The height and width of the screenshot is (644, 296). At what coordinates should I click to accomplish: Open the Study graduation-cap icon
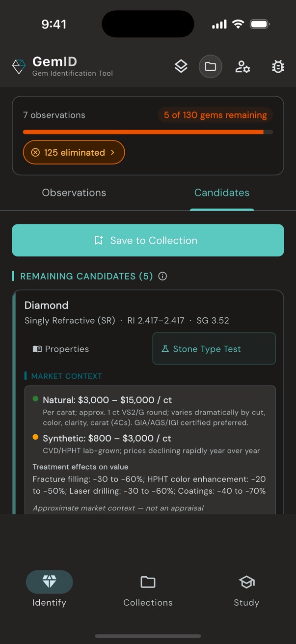(246, 582)
